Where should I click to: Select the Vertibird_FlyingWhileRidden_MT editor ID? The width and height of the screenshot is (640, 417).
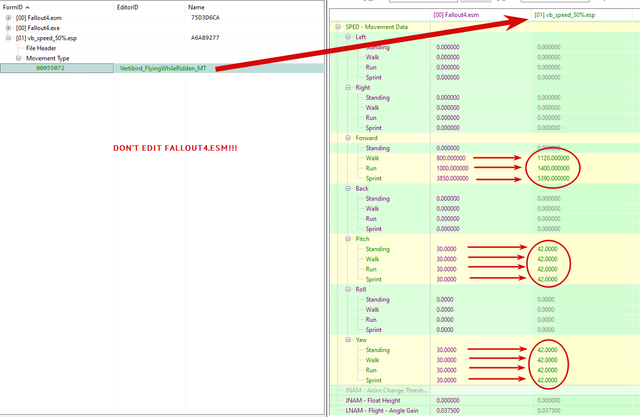coord(163,68)
